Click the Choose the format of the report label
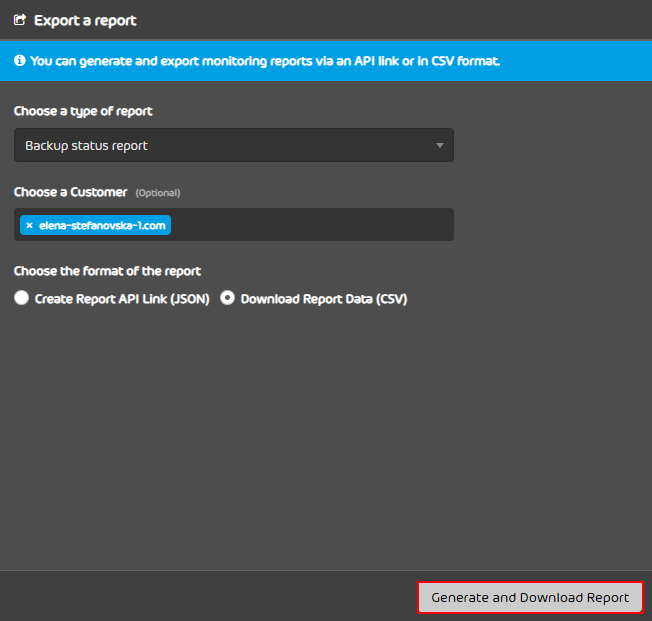 [x=107, y=271]
